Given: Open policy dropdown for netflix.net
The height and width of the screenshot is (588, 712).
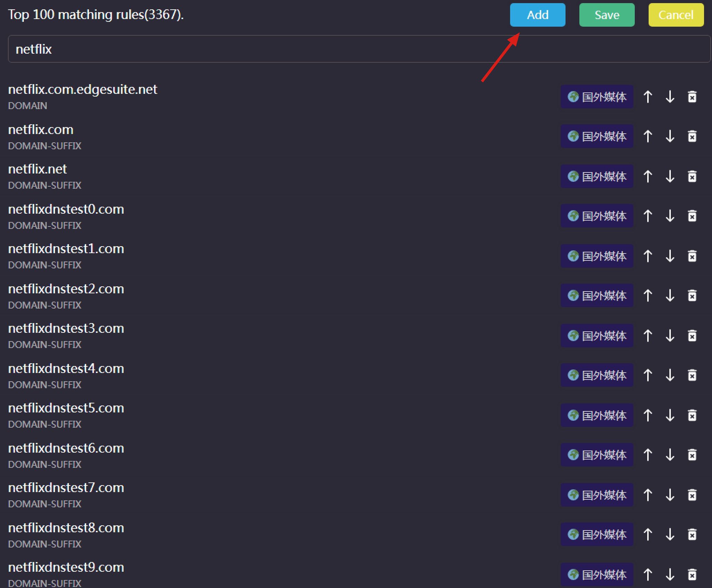Looking at the screenshot, I should (x=597, y=176).
